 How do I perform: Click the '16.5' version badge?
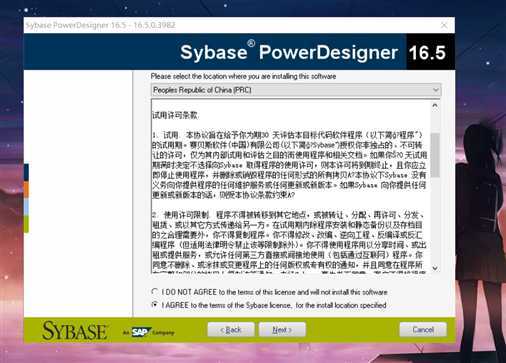coord(427,53)
